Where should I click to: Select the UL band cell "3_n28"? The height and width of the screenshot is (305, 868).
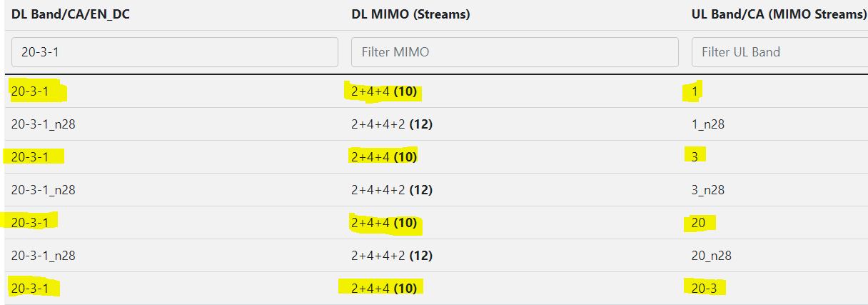point(710,190)
